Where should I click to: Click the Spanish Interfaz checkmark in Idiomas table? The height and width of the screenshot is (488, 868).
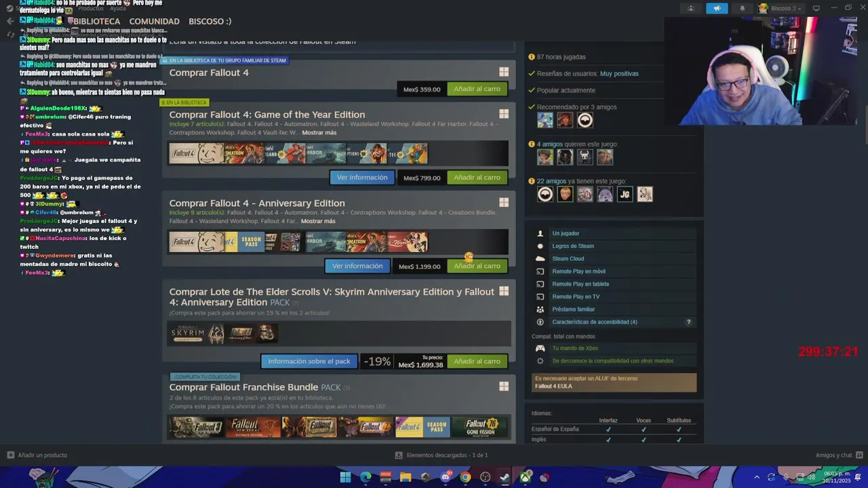tap(608, 429)
